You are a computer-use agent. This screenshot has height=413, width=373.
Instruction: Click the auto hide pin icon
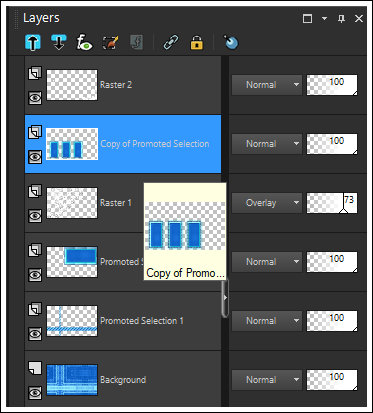(341, 19)
